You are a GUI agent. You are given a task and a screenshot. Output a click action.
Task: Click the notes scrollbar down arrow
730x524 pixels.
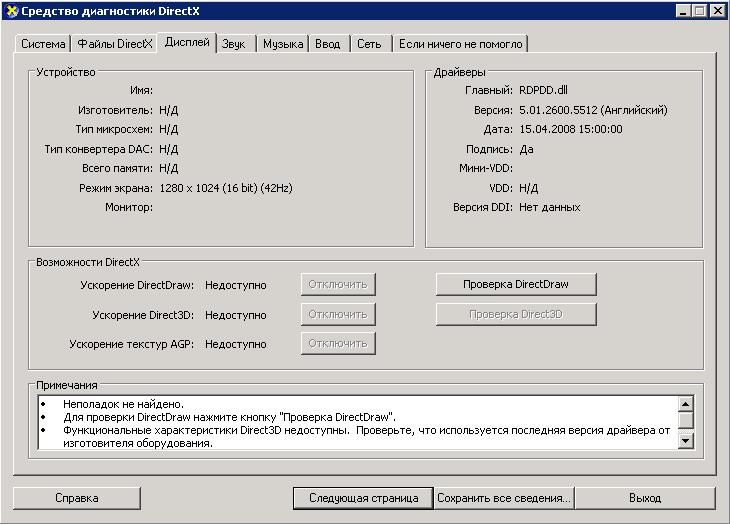tap(685, 440)
